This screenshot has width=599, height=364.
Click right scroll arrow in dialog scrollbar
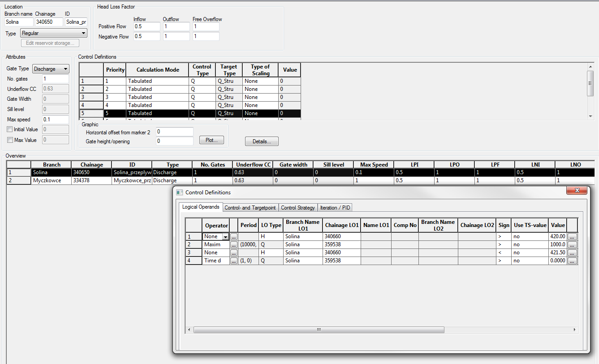[x=575, y=330]
